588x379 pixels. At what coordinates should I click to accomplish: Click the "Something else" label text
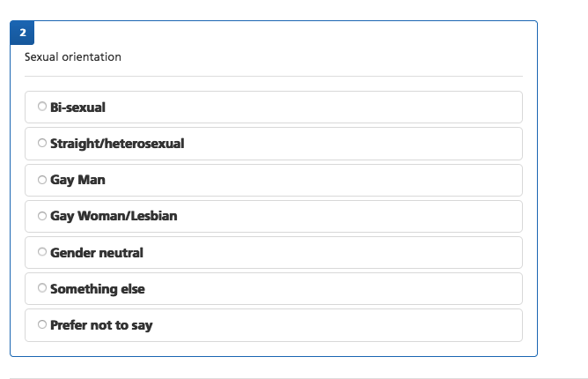pos(98,289)
